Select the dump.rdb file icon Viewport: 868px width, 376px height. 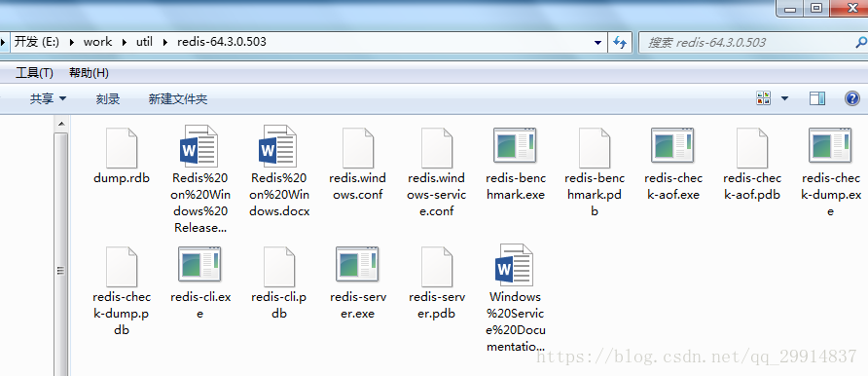(122, 148)
